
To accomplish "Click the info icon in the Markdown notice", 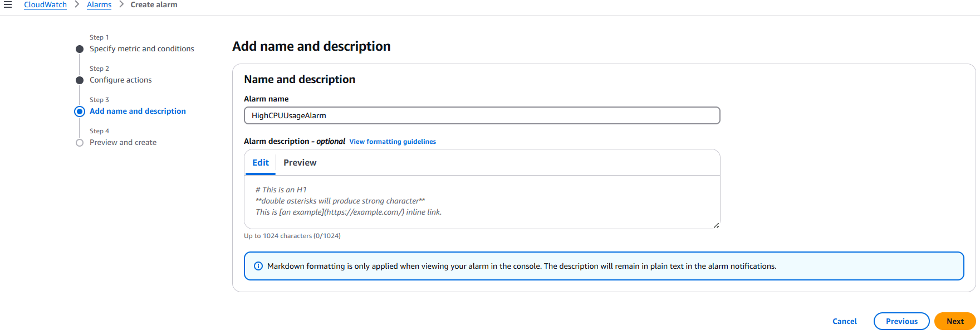I will click(x=258, y=266).
